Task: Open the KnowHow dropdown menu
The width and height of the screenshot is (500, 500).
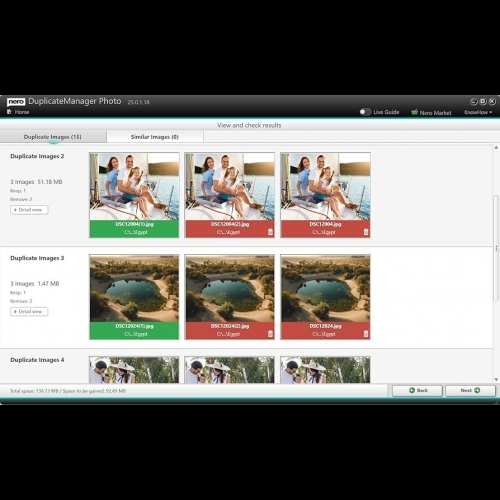Action: coord(478,112)
